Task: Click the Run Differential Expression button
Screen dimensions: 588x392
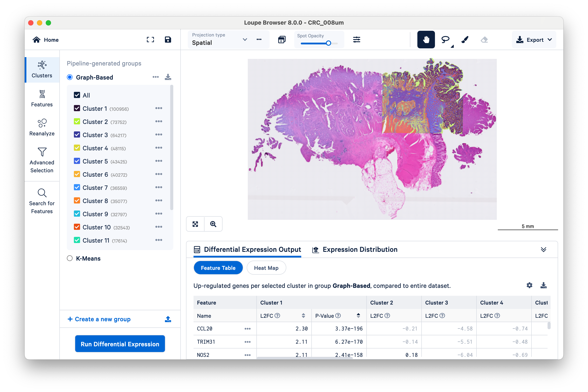Action: [120, 344]
